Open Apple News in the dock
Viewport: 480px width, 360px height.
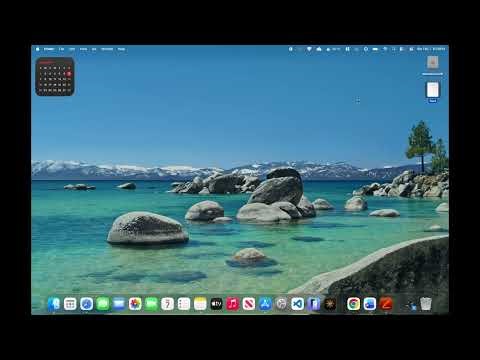coord(249,304)
